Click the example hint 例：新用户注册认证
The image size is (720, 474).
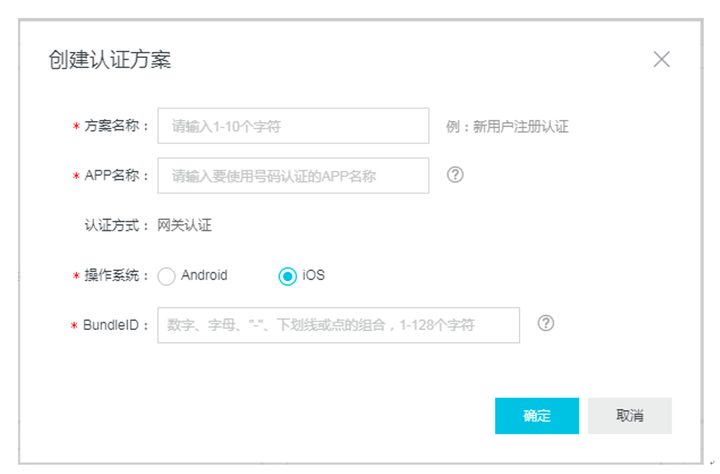(507, 127)
